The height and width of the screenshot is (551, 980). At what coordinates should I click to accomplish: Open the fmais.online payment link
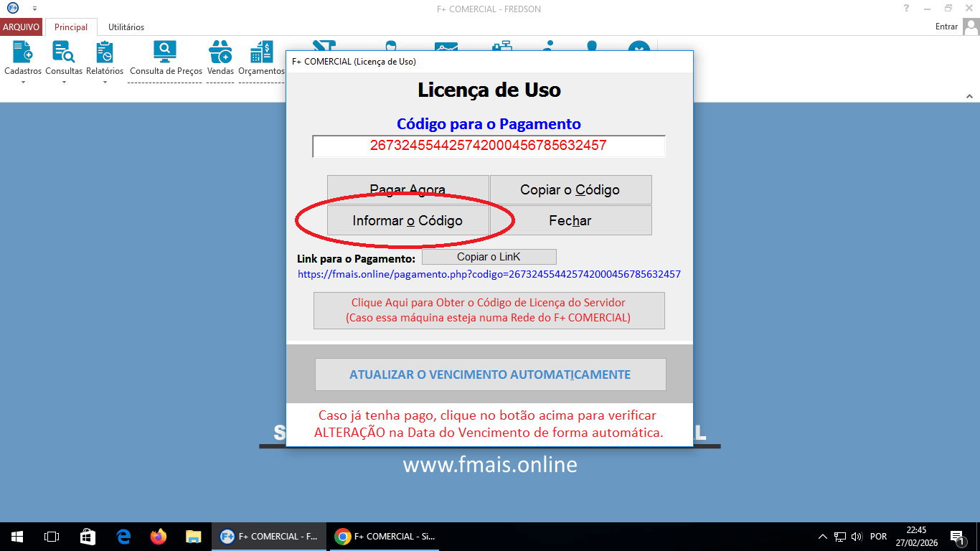coord(490,274)
